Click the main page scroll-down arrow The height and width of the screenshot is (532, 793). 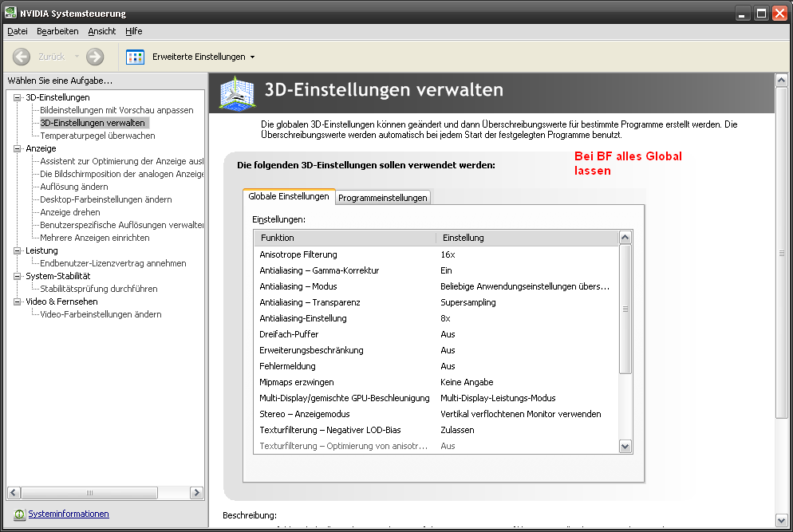pos(781,520)
